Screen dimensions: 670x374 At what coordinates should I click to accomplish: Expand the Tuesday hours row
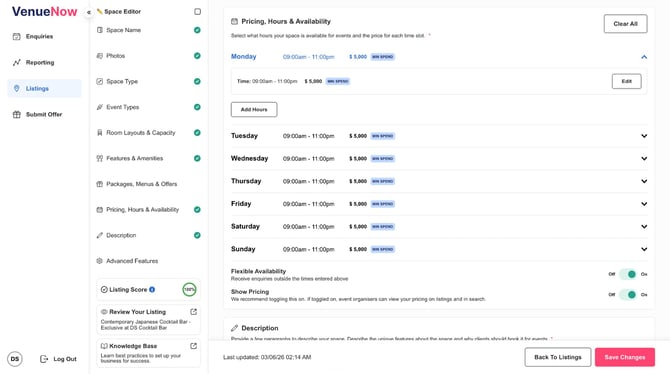(644, 136)
